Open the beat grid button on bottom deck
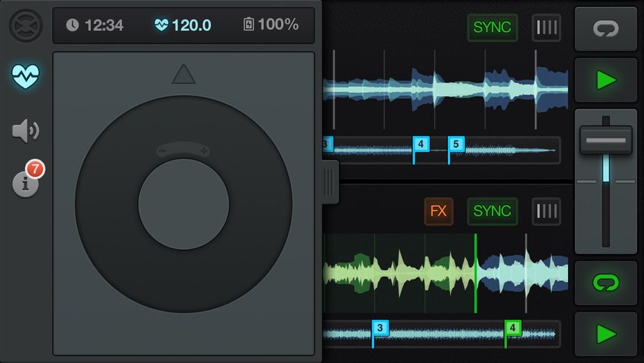644x363 pixels. coord(546,212)
